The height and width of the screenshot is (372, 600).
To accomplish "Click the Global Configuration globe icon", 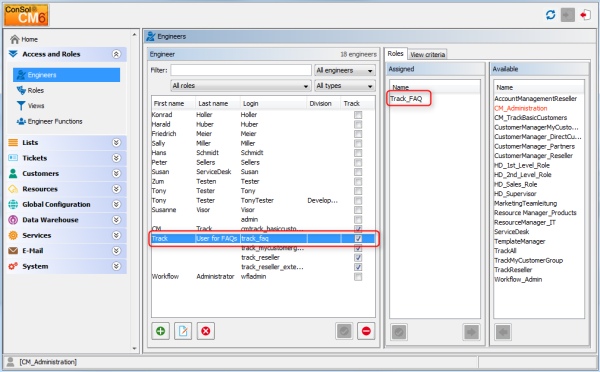I will [13, 204].
